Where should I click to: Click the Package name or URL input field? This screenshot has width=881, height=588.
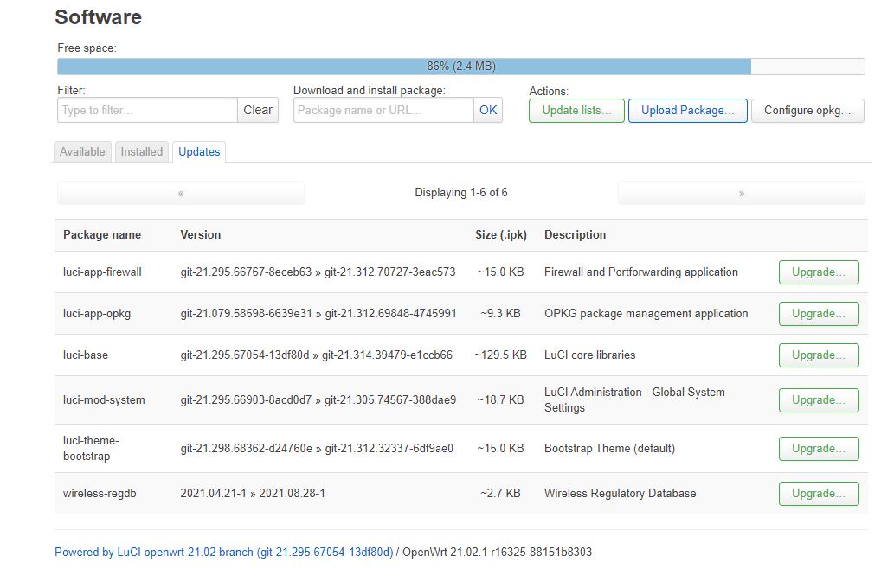[x=383, y=110]
